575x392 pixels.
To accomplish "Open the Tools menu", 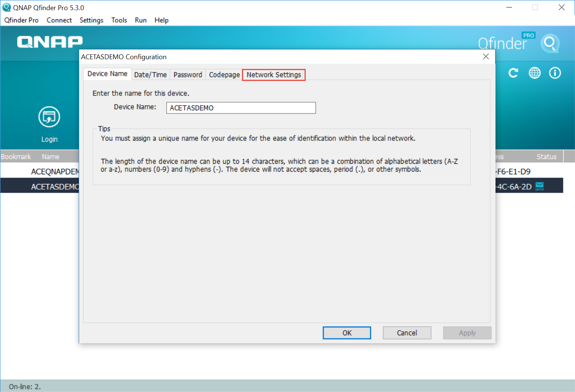I will [119, 20].
